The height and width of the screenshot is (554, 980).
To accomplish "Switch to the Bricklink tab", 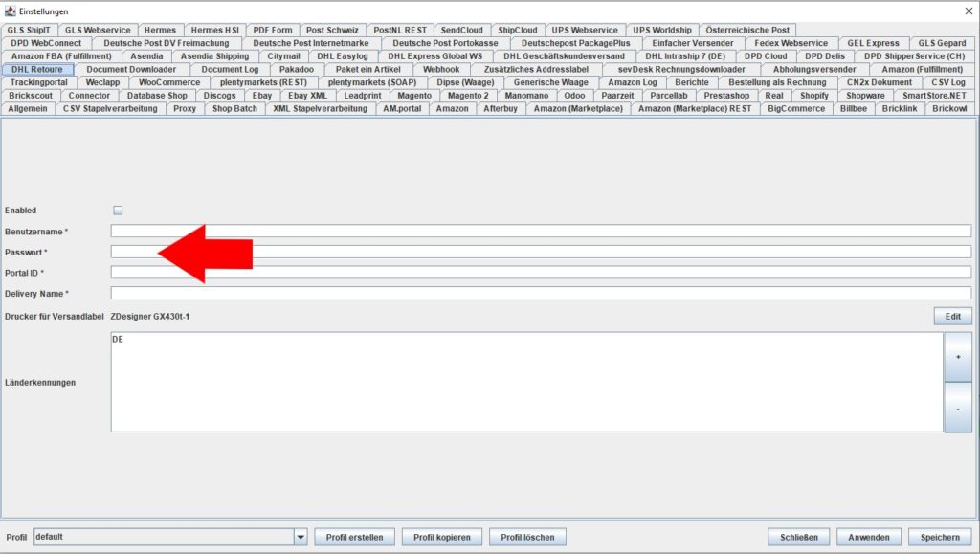I will [900, 109].
